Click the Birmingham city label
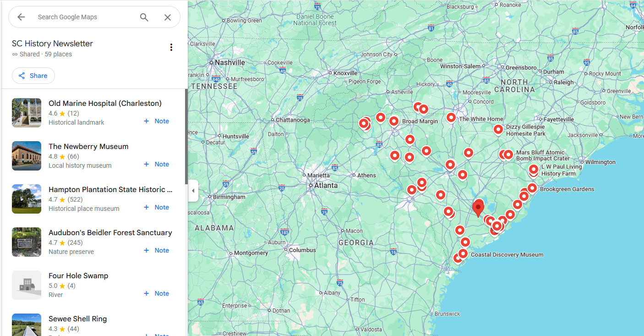Image resolution: width=644 pixels, height=336 pixels. click(229, 197)
